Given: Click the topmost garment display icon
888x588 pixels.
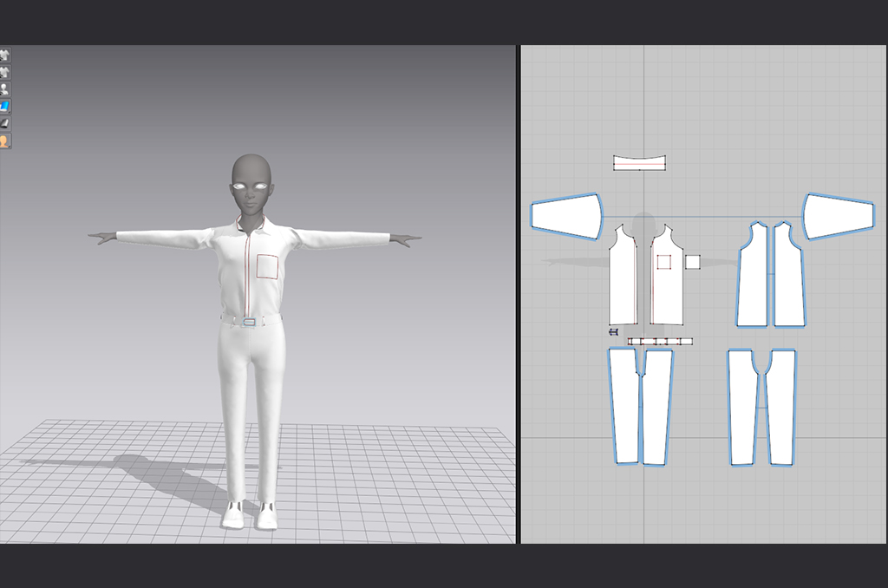Looking at the screenshot, I should tap(5, 55).
